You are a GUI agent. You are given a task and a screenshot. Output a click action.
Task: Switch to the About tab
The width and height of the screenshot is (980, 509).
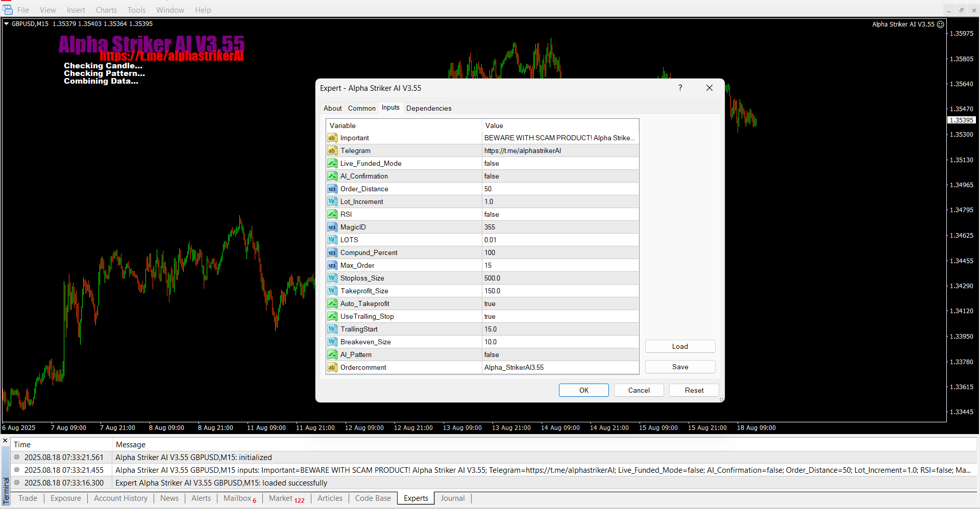pyautogui.click(x=333, y=108)
